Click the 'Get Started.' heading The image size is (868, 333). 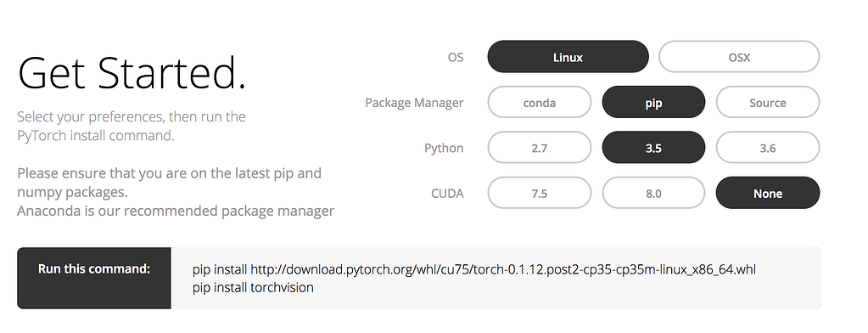(132, 74)
